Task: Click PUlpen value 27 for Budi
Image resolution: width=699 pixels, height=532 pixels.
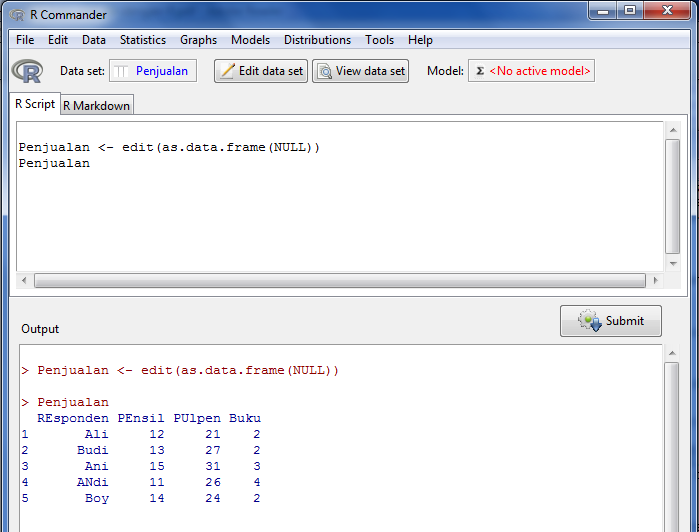Action: (213, 450)
